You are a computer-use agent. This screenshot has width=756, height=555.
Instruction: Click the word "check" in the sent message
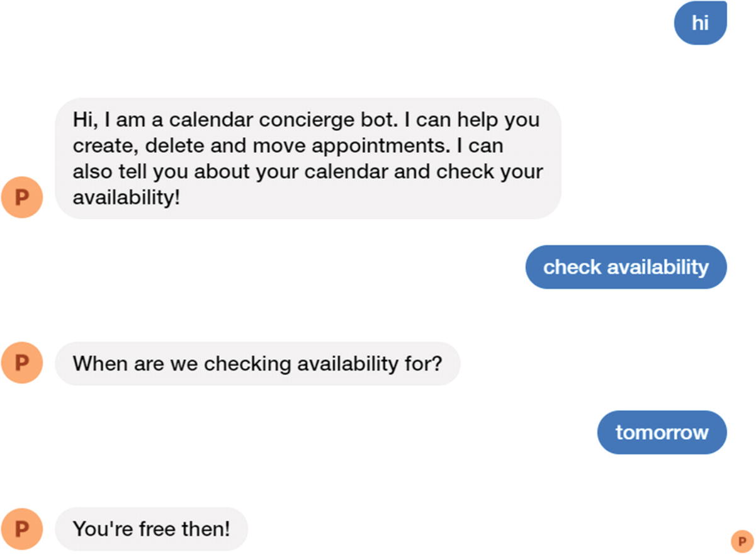572,267
